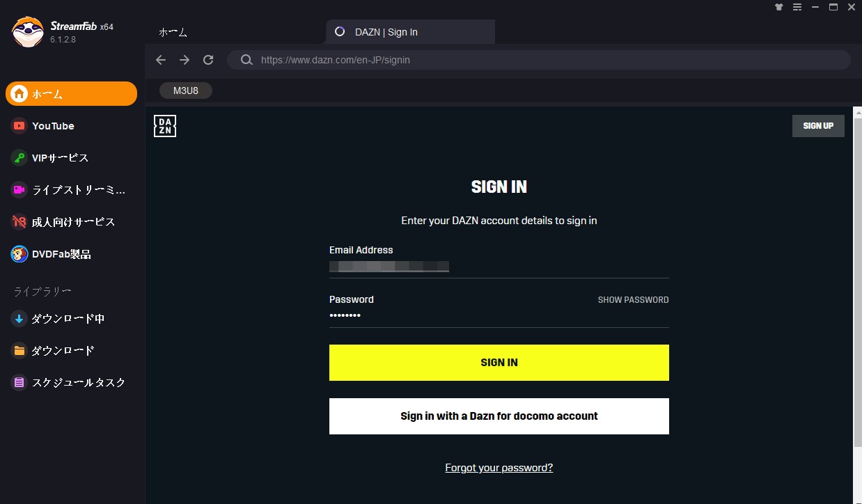Click the "SIGN IN" page heading

coord(499,187)
